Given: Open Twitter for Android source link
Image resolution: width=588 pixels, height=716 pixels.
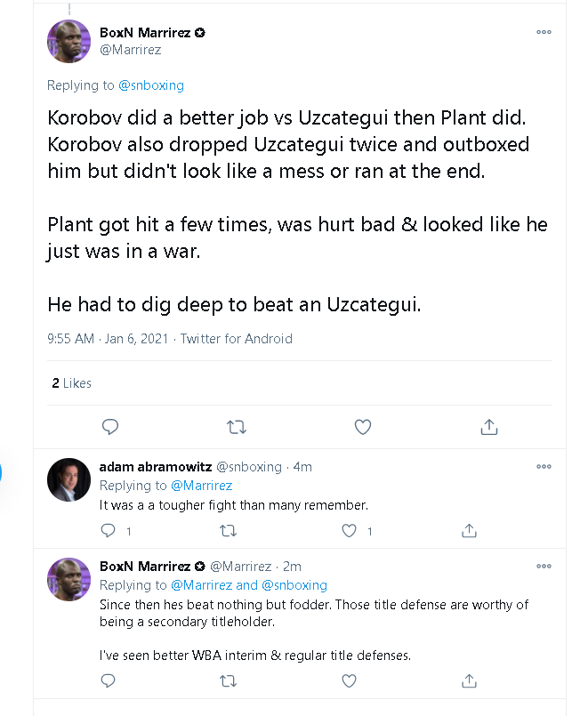Looking at the screenshot, I should [x=237, y=339].
